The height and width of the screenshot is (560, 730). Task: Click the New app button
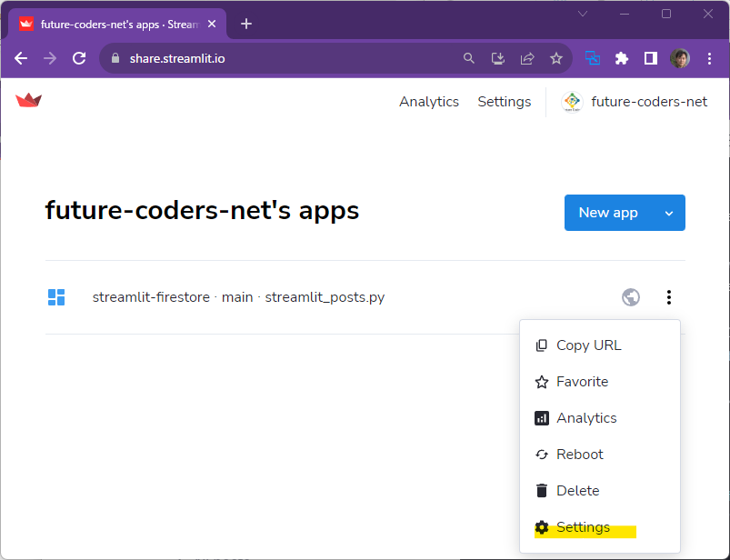pos(608,213)
